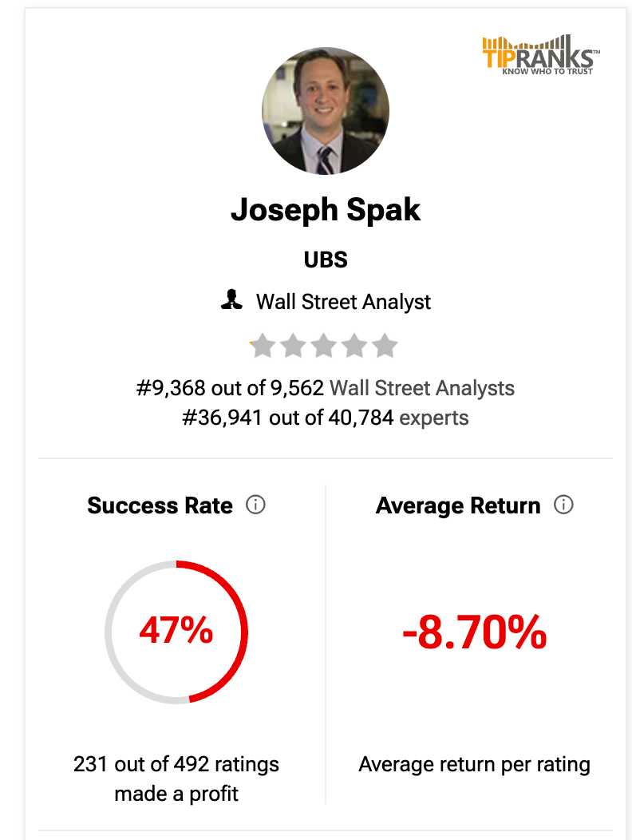Click the first rating star
This screenshot has width=632, height=840.
point(263,346)
